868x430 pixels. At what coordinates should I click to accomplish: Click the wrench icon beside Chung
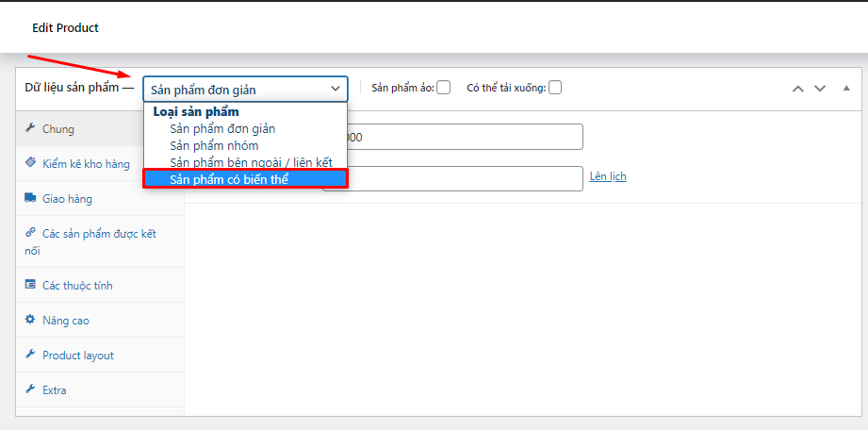click(x=30, y=128)
